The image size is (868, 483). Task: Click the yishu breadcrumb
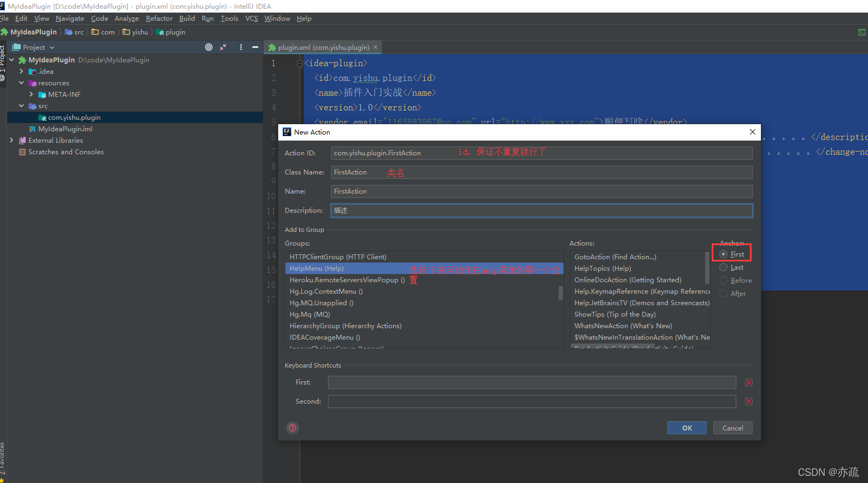point(136,32)
